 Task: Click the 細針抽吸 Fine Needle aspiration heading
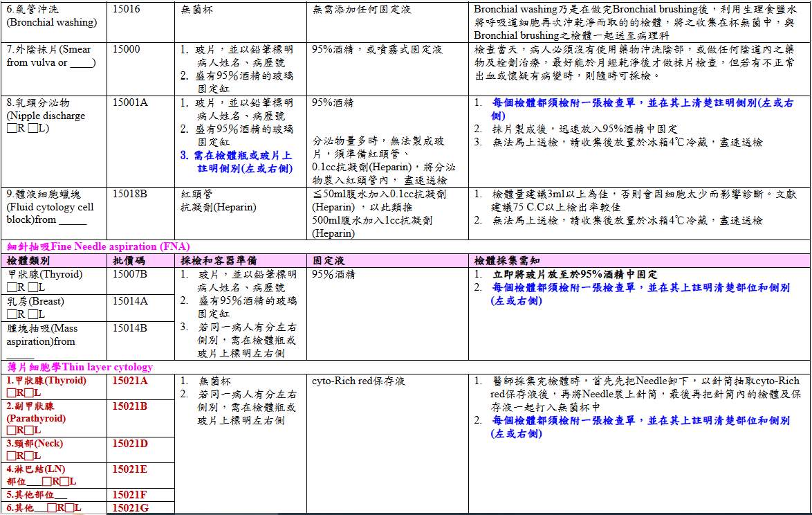(x=98, y=246)
